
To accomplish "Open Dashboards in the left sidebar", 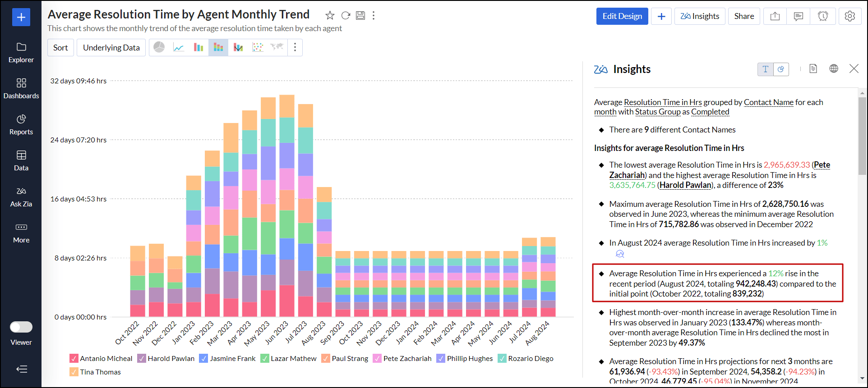I will coord(21,88).
